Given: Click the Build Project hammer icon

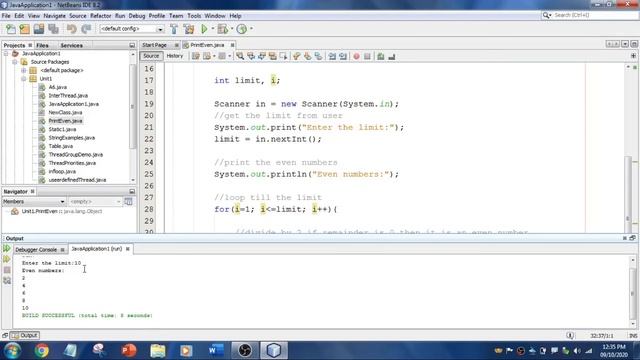Looking at the screenshot, I should pyautogui.click(x=174, y=29).
